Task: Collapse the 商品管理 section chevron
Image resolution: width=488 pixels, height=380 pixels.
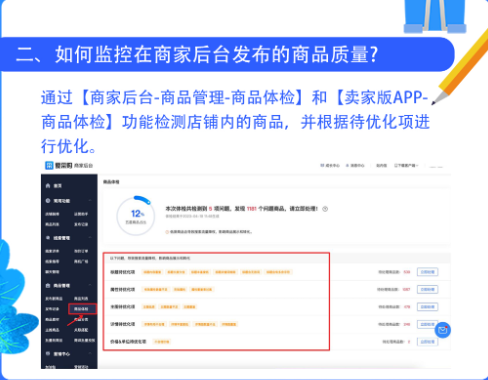Action: coord(90,285)
